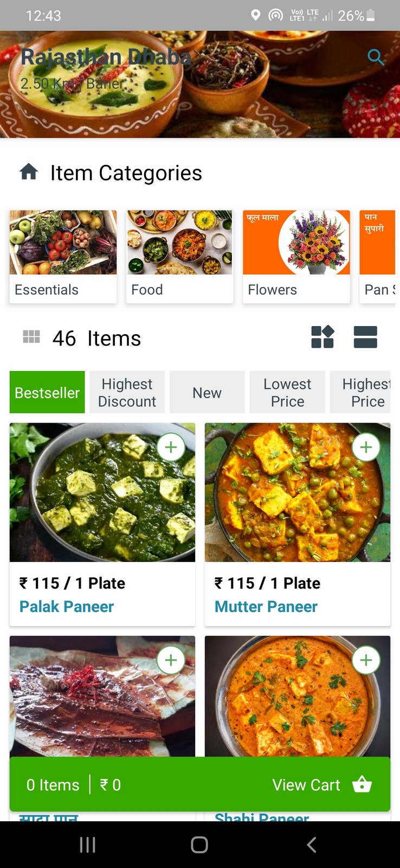The image size is (400, 868).
Task: Open the Essentials category
Action: point(63,256)
